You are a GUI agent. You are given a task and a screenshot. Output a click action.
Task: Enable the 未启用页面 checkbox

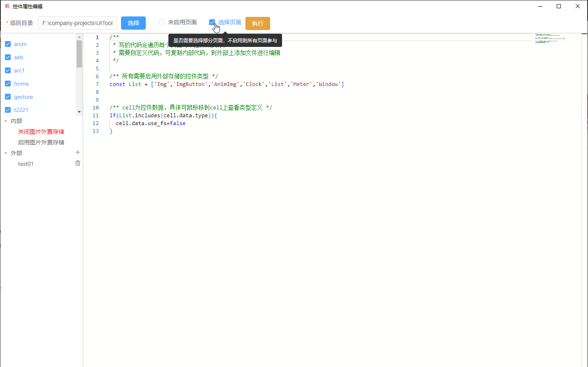coord(162,22)
